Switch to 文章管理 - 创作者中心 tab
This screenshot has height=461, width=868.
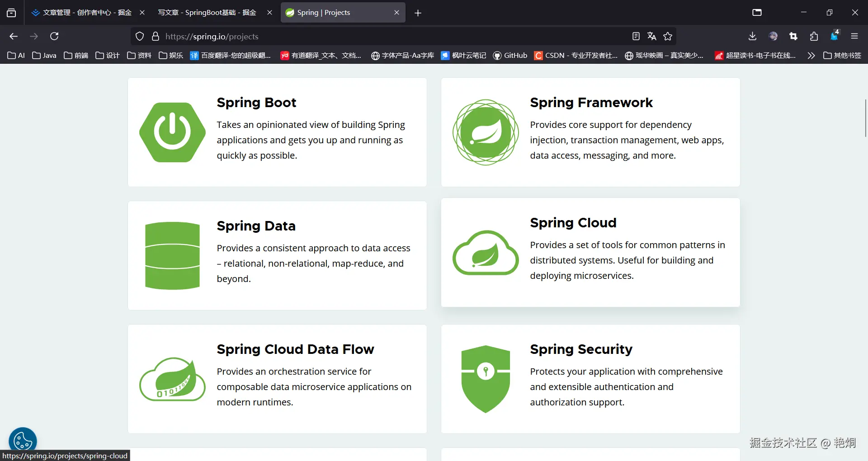88,13
